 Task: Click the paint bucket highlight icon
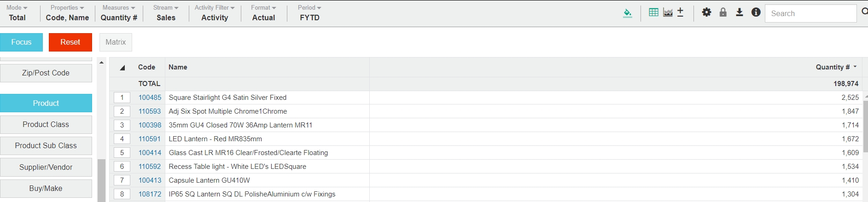coord(627,13)
